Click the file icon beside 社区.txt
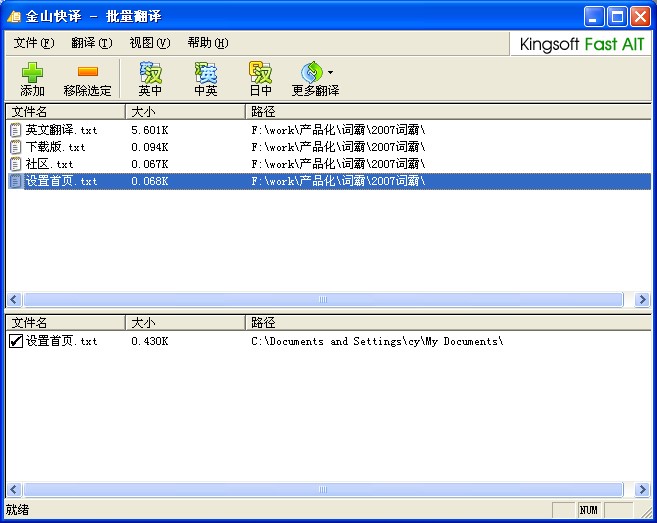657x523 pixels. tap(15, 164)
